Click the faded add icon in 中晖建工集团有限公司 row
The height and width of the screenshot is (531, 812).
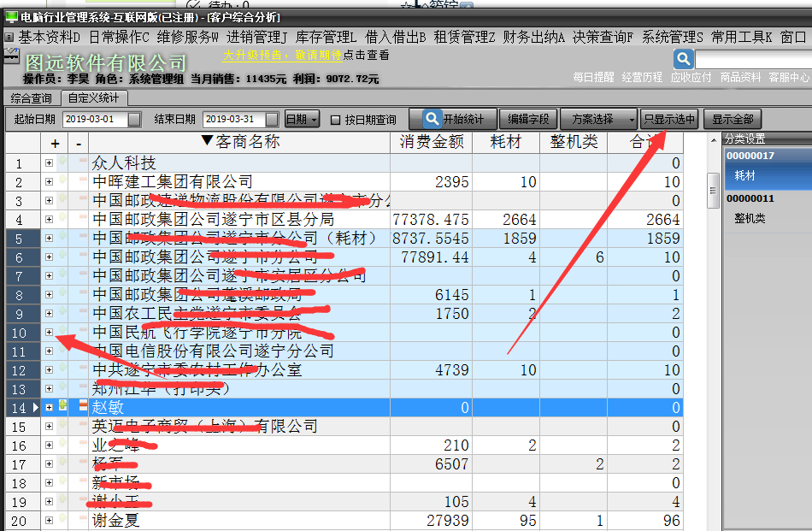[62, 180]
